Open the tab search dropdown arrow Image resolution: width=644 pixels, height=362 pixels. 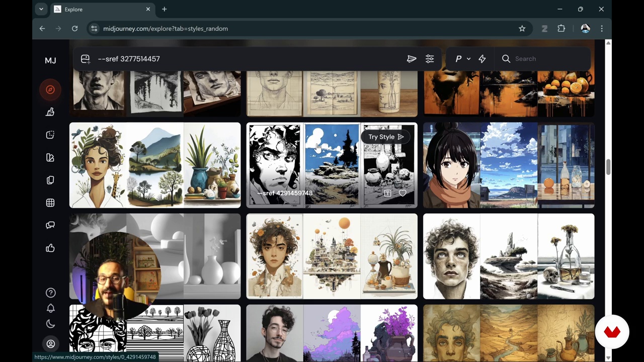coord(41,9)
